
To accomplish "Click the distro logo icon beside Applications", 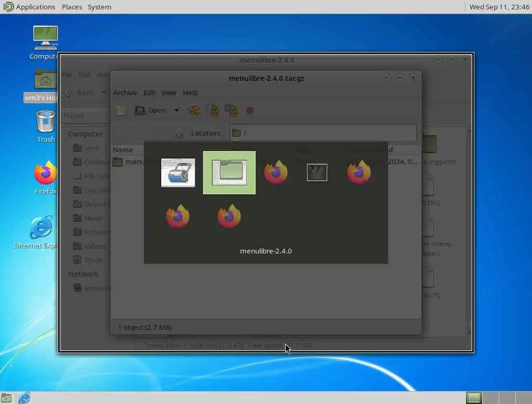I will (x=7, y=6).
